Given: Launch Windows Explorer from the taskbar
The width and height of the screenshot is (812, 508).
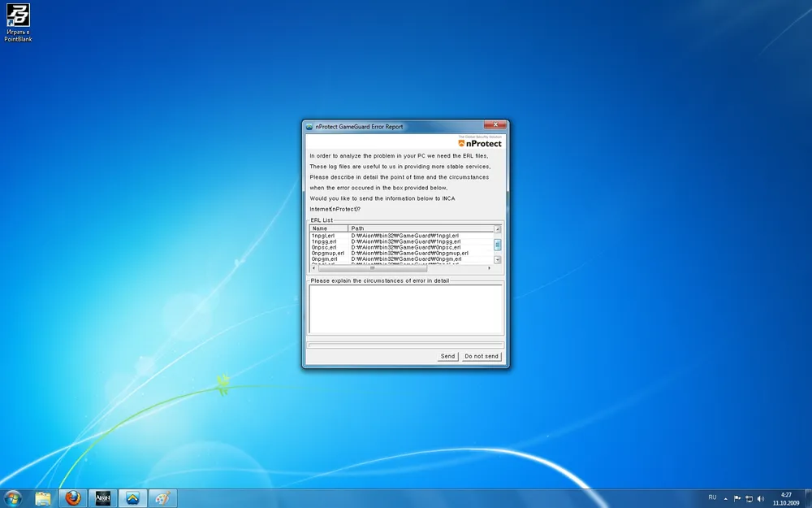Looking at the screenshot, I should click(43, 498).
